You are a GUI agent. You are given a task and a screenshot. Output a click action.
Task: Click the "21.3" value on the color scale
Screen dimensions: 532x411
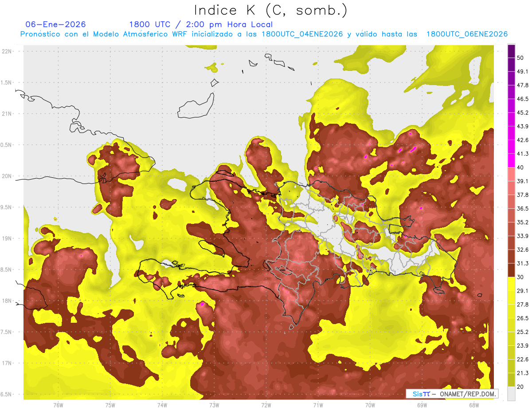pos(523,373)
